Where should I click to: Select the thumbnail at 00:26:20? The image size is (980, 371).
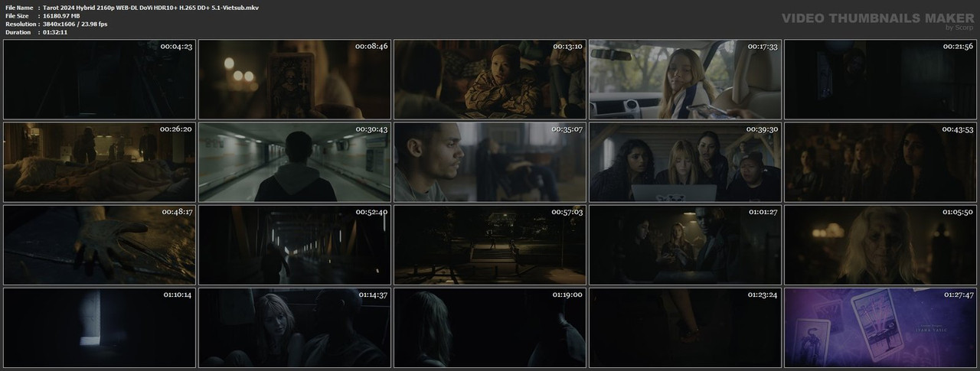[x=100, y=162]
